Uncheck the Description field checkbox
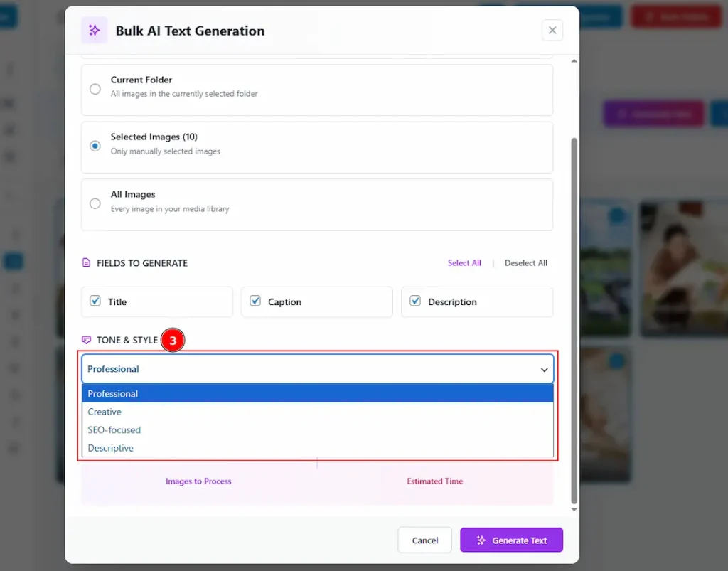 pos(415,301)
